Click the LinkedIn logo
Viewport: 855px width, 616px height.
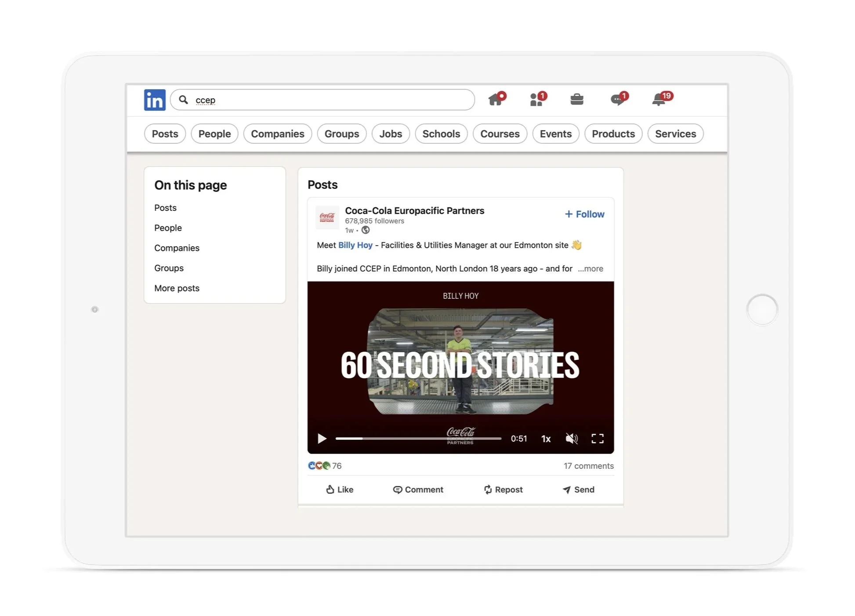(x=155, y=100)
